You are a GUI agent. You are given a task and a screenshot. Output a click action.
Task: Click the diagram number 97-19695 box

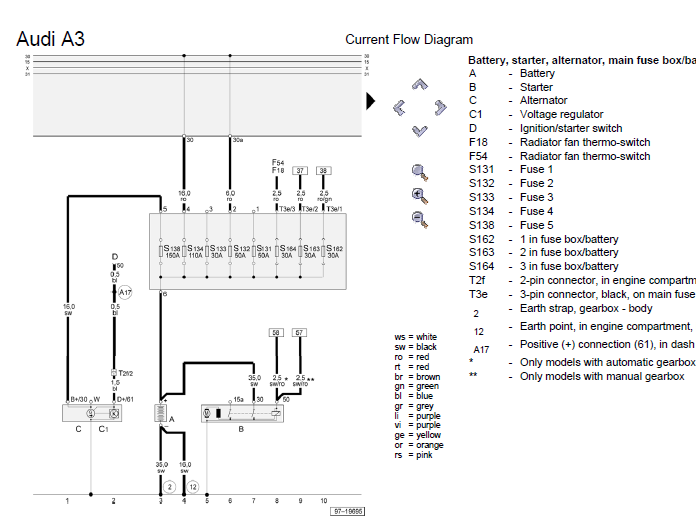point(348,511)
